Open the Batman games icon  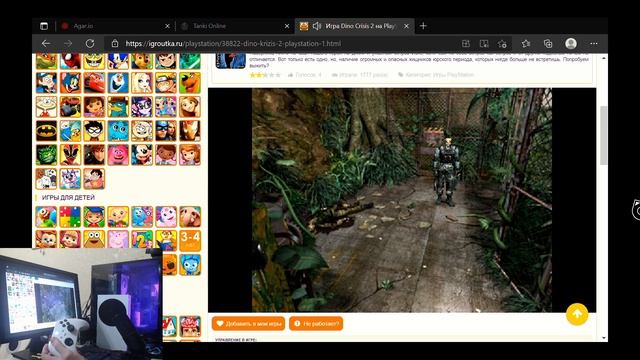click(46, 131)
